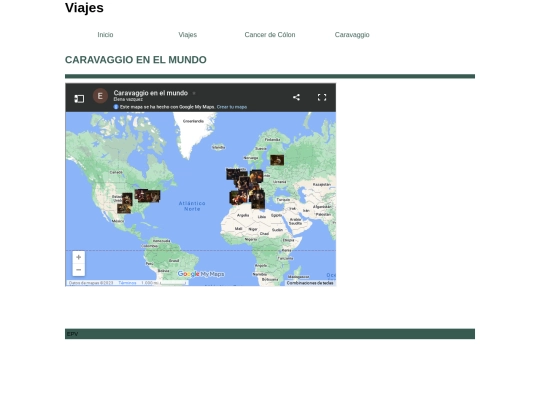This screenshot has height=405, width=540.
Task: Click the blue info icon in map header
Action: tap(116, 107)
